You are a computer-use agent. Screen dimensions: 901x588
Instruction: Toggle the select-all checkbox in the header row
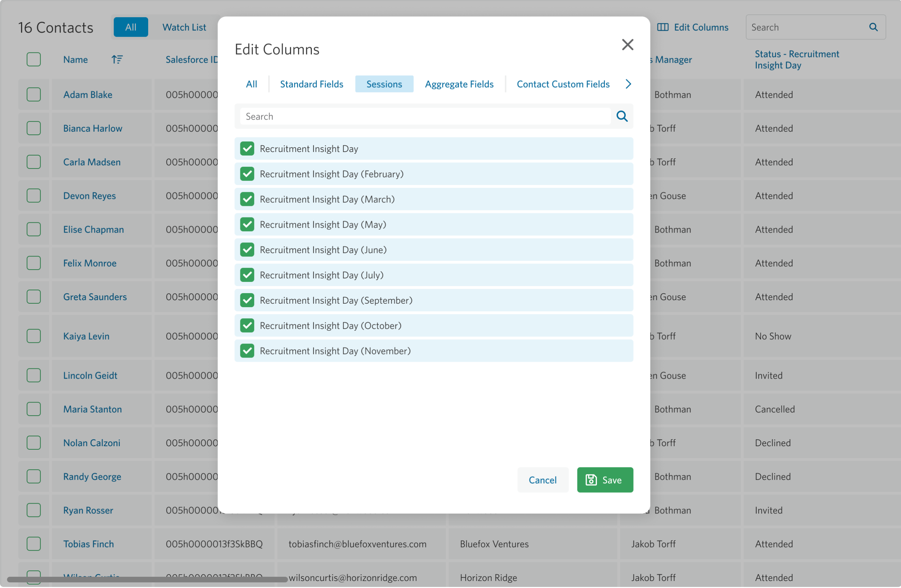point(34,59)
